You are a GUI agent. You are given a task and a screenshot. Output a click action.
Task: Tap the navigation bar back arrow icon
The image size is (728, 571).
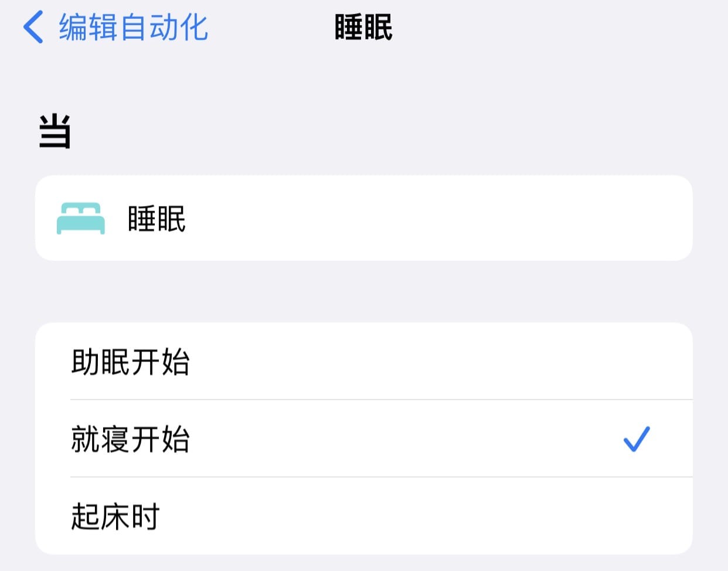[33, 27]
